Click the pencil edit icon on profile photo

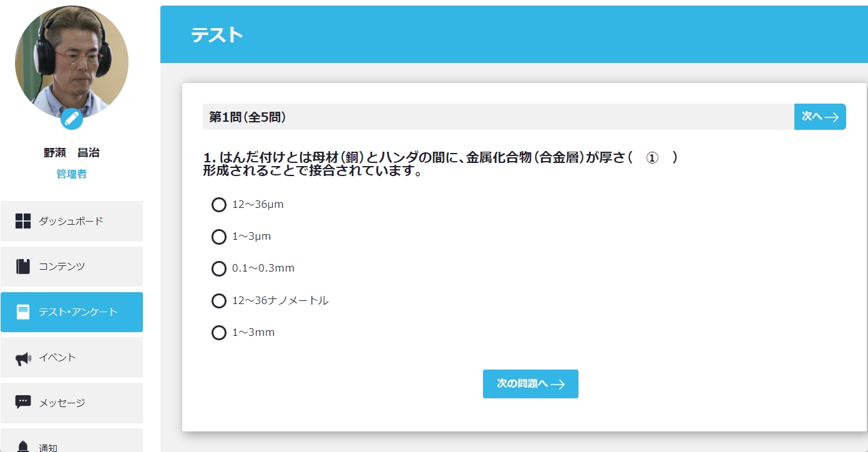click(72, 118)
